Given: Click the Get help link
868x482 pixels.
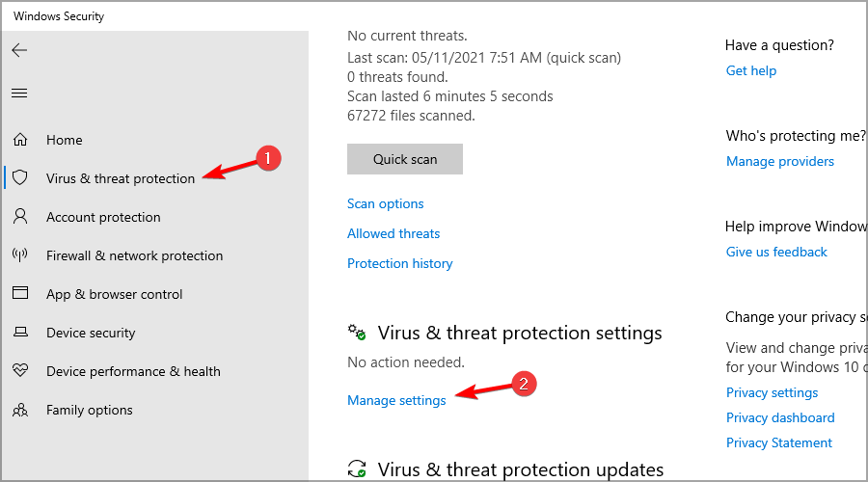Looking at the screenshot, I should coord(750,70).
